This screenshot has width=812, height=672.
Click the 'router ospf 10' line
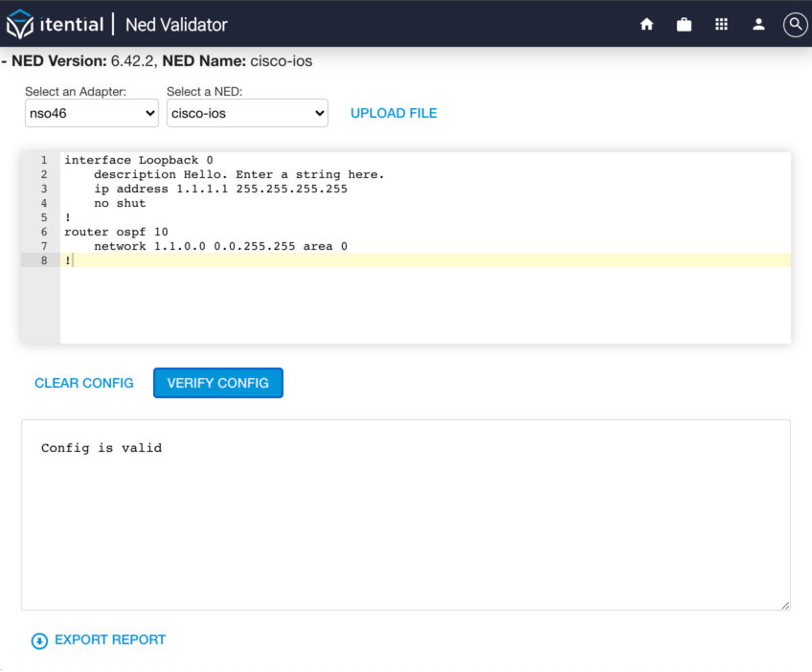tap(116, 232)
